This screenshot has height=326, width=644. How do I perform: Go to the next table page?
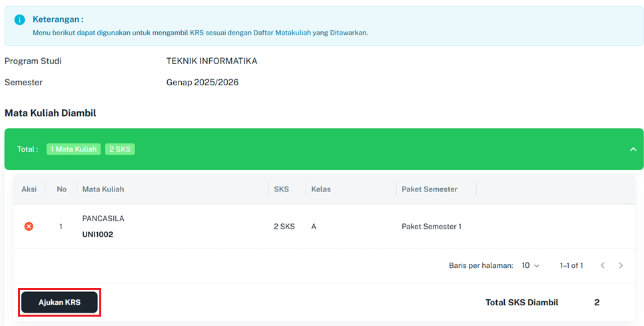tap(621, 265)
